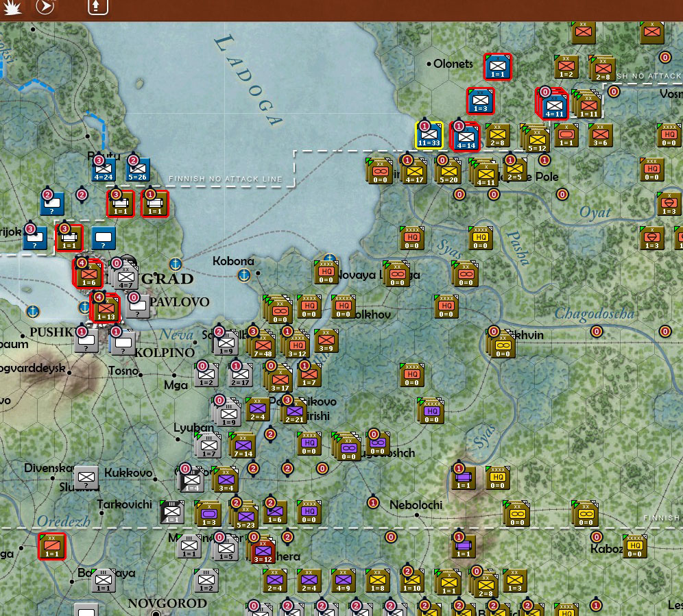Select the yellow 2=5 infantry unit

coord(514,170)
